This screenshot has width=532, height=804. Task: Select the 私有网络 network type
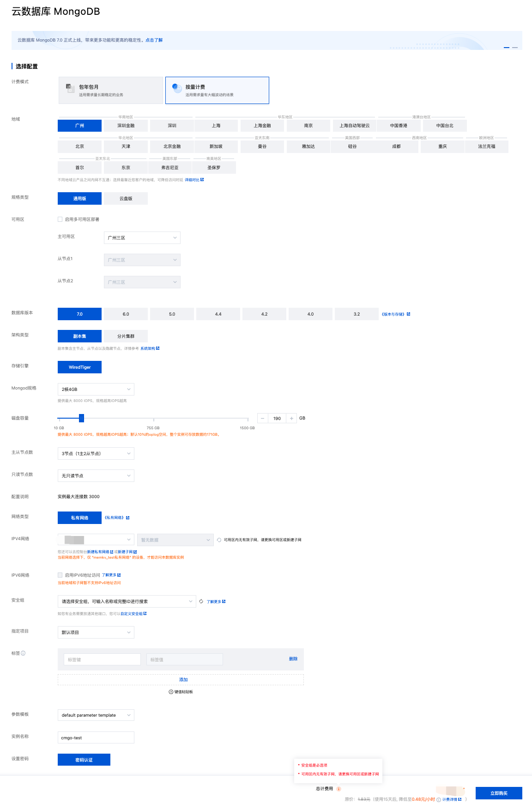tap(79, 518)
